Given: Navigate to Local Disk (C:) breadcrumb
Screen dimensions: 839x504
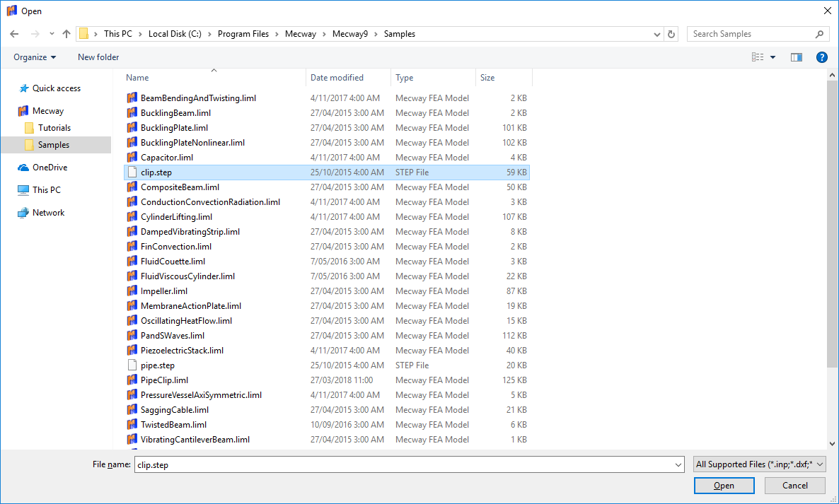Looking at the screenshot, I should coord(175,34).
